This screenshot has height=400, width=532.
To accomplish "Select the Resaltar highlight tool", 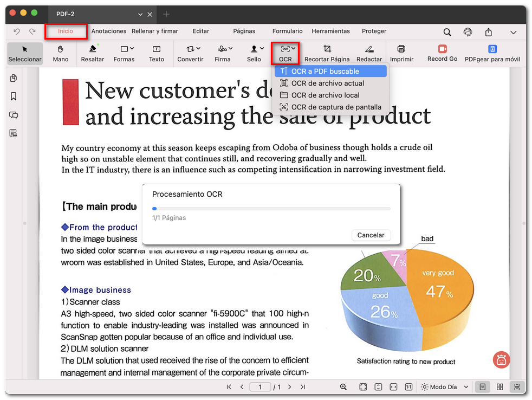I will tap(92, 53).
